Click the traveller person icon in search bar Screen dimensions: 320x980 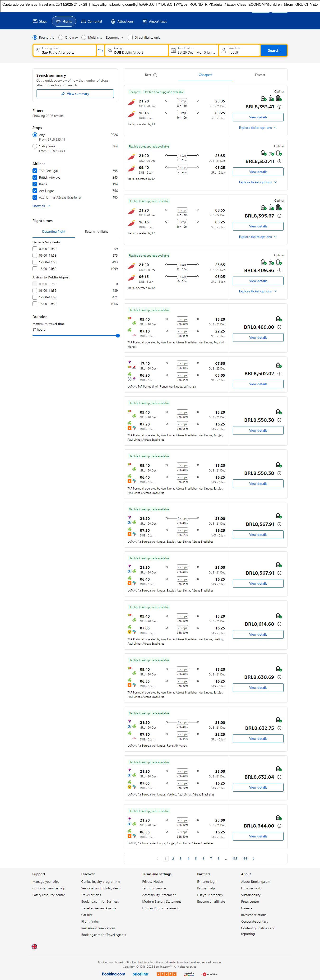pos(224,50)
